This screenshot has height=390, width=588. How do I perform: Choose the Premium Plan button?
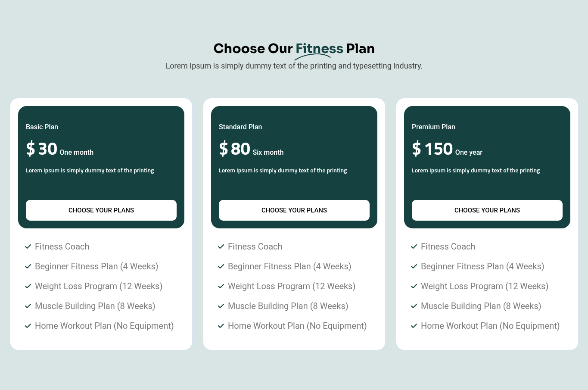(487, 210)
